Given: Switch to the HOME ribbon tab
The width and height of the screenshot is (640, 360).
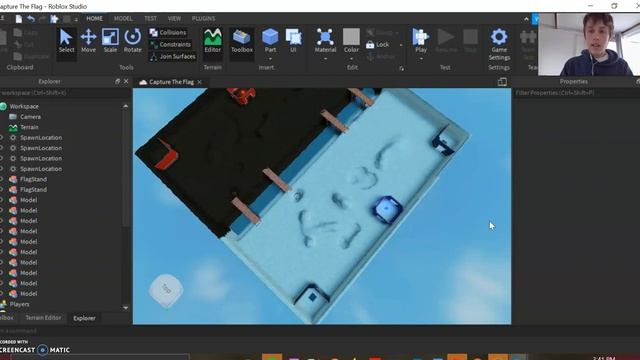Looking at the screenshot, I should coord(94,19).
